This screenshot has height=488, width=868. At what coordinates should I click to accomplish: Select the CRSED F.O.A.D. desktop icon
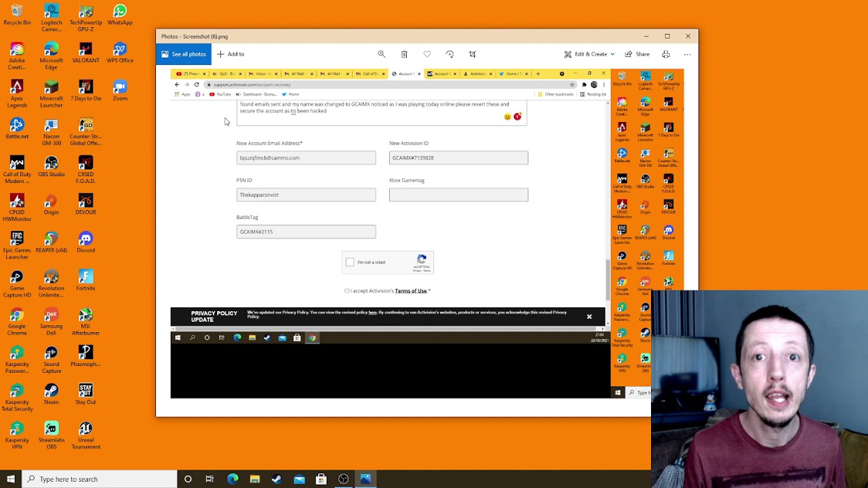85,170
